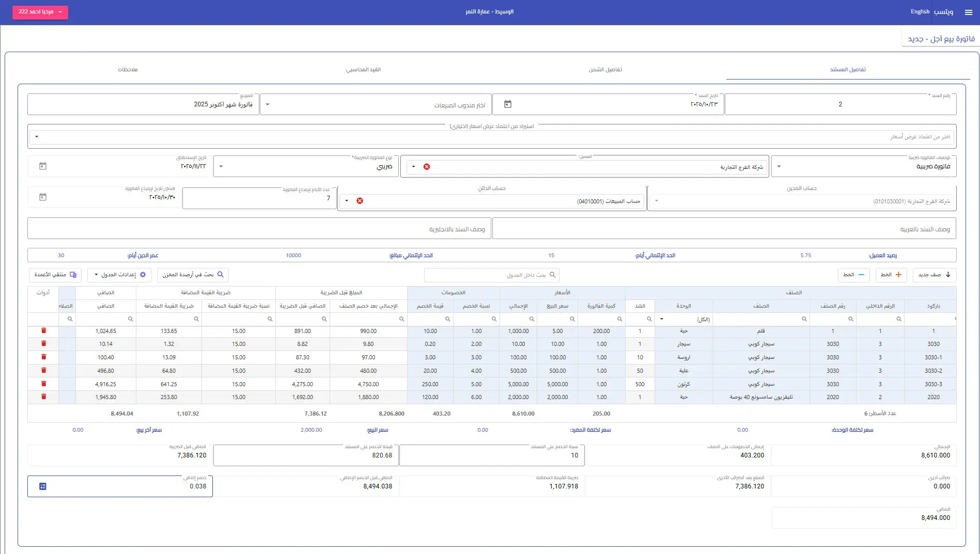Open due date calendar icon
Screen dimensions: 980x554
(x=43, y=166)
